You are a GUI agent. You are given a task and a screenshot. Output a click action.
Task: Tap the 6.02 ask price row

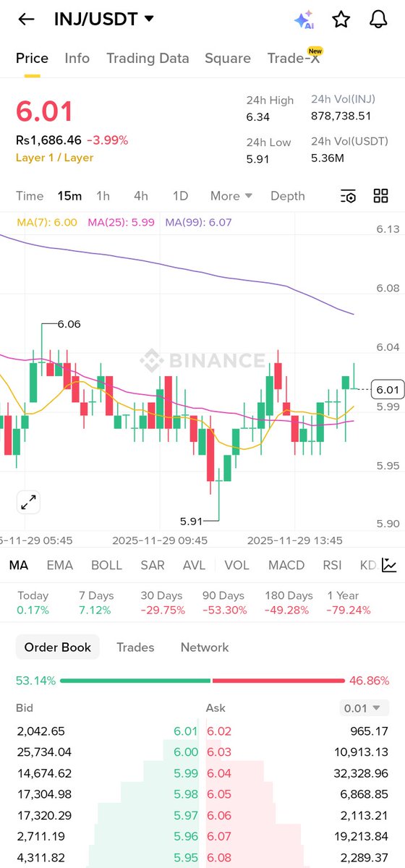click(298, 731)
